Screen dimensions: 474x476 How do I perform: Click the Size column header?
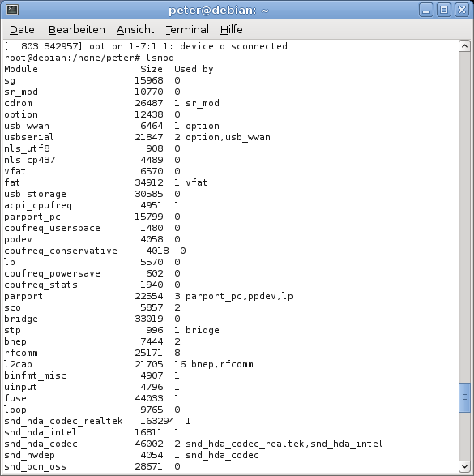click(x=152, y=69)
